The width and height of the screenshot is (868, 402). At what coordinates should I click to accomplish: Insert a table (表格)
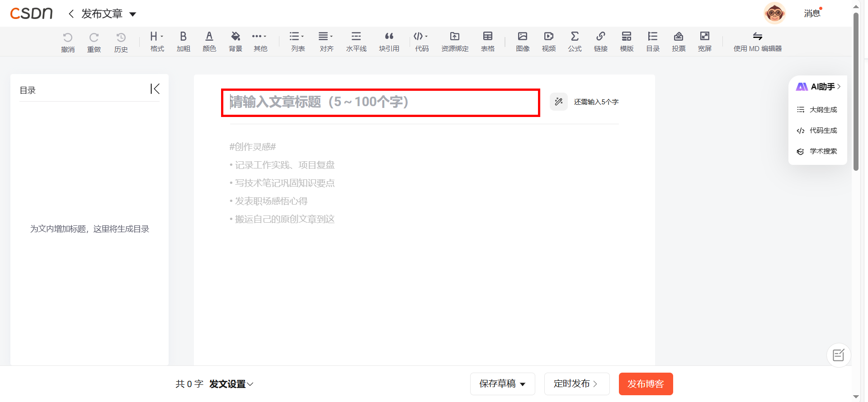pos(487,37)
